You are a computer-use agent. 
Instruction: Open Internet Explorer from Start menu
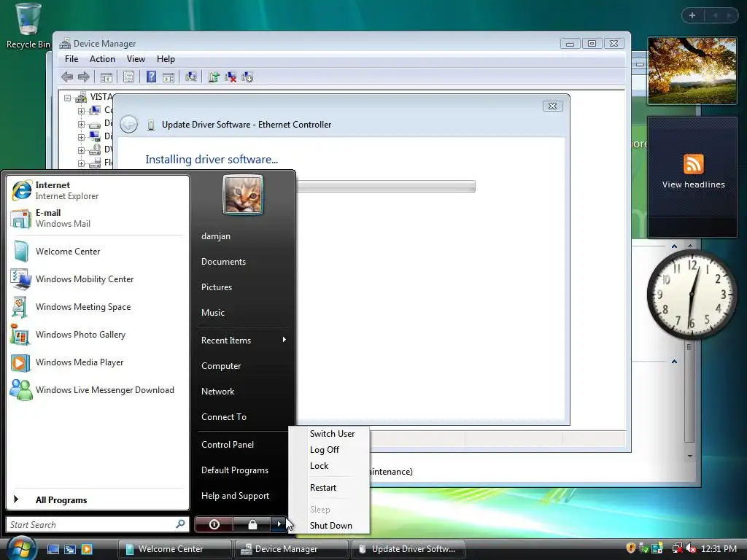[x=98, y=190]
